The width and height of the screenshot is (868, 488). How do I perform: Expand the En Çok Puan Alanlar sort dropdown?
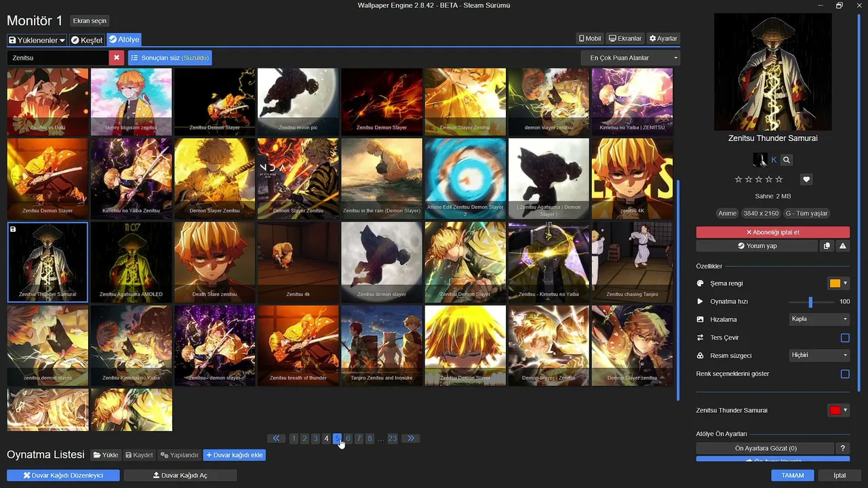point(631,58)
